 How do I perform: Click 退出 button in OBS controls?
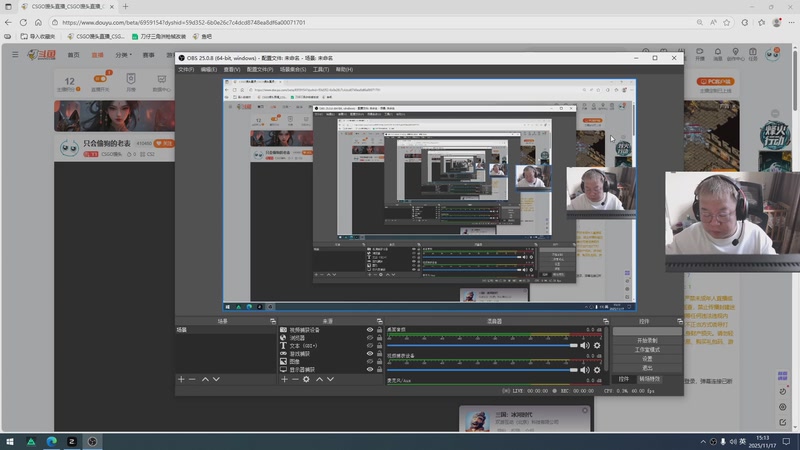[647, 368]
